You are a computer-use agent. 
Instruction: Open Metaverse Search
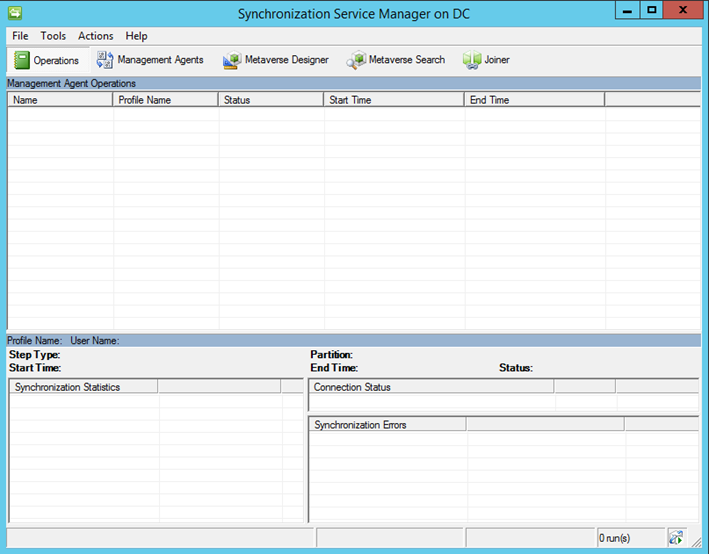pyautogui.click(x=396, y=60)
